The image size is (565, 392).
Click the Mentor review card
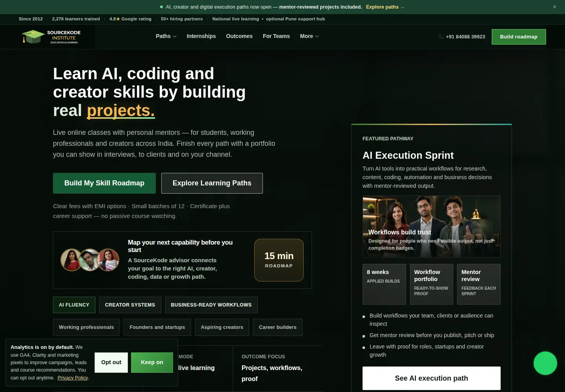(479, 284)
